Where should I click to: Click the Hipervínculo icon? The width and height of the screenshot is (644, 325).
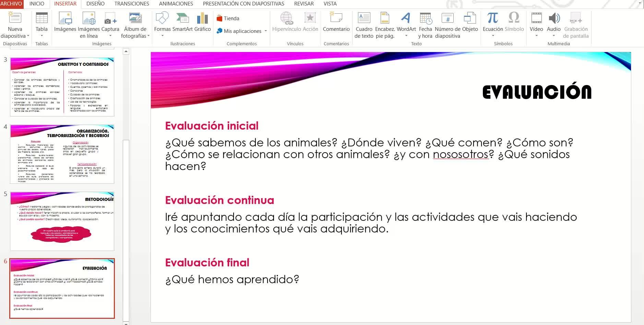click(286, 18)
